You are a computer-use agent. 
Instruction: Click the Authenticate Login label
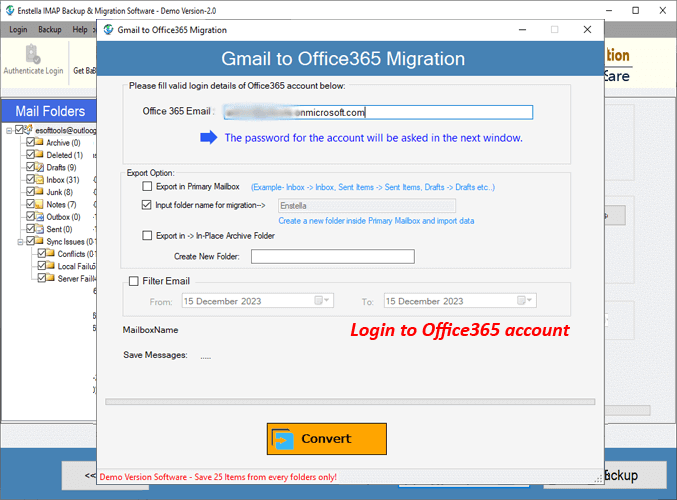click(x=34, y=71)
